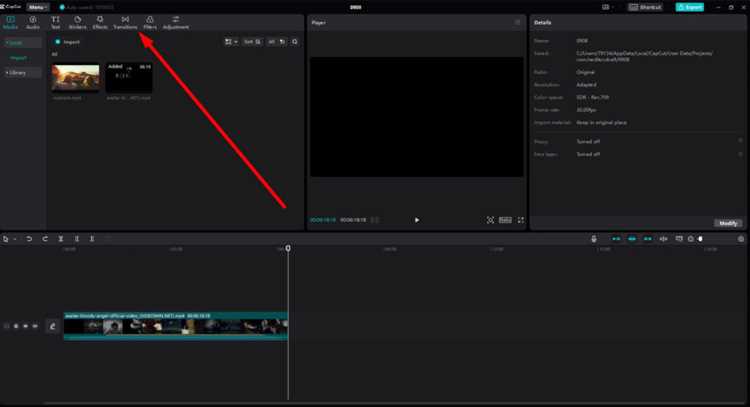Lock the main video track

point(16,326)
